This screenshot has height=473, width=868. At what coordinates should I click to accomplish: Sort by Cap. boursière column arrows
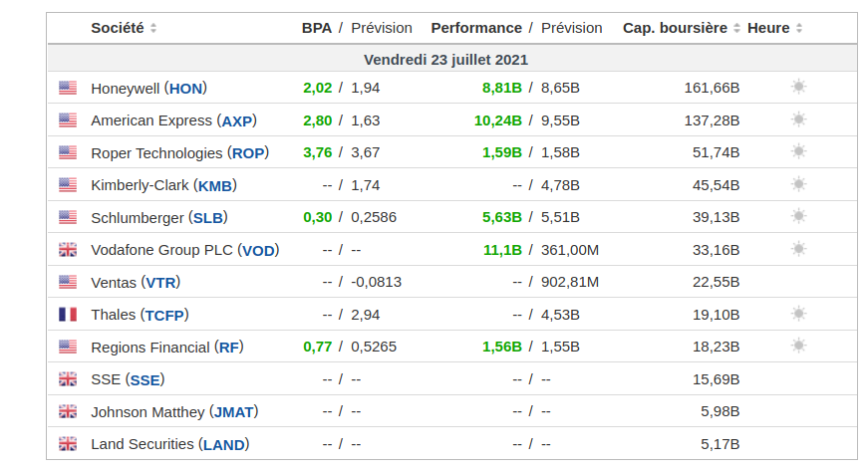pos(736,29)
